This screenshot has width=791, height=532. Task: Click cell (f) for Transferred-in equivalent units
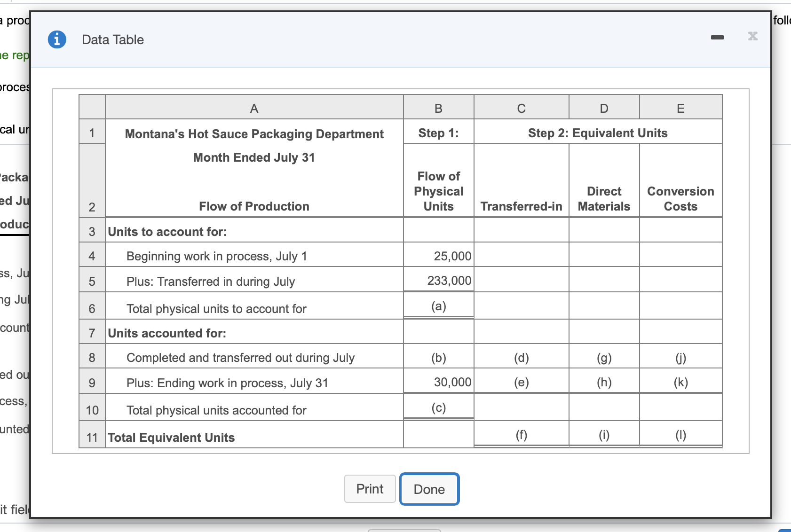coord(521,434)
